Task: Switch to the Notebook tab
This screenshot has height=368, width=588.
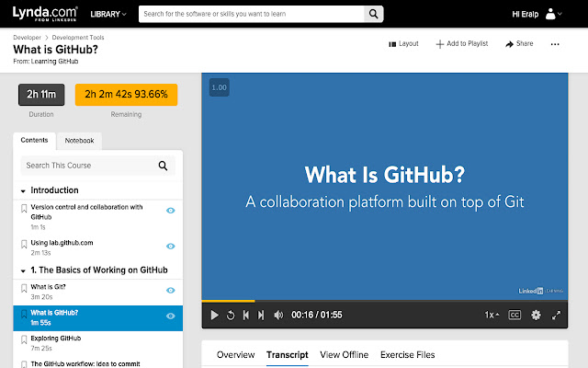Action: coord(79,141)
